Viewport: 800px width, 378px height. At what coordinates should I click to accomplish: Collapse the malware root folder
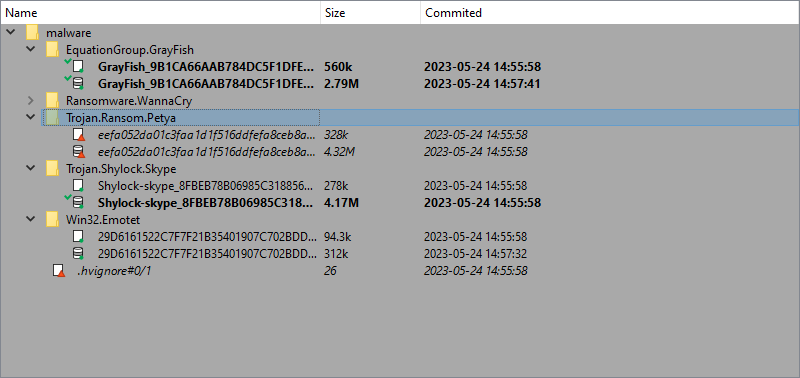coord(10,33)
